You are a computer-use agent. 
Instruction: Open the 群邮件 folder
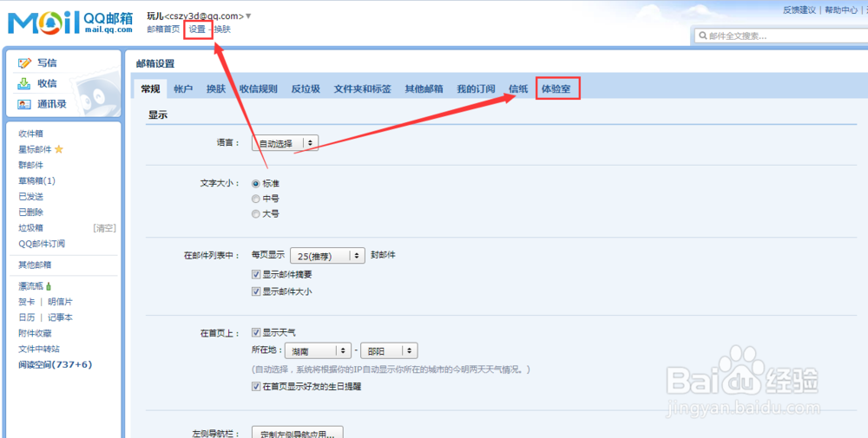point(30,165)
